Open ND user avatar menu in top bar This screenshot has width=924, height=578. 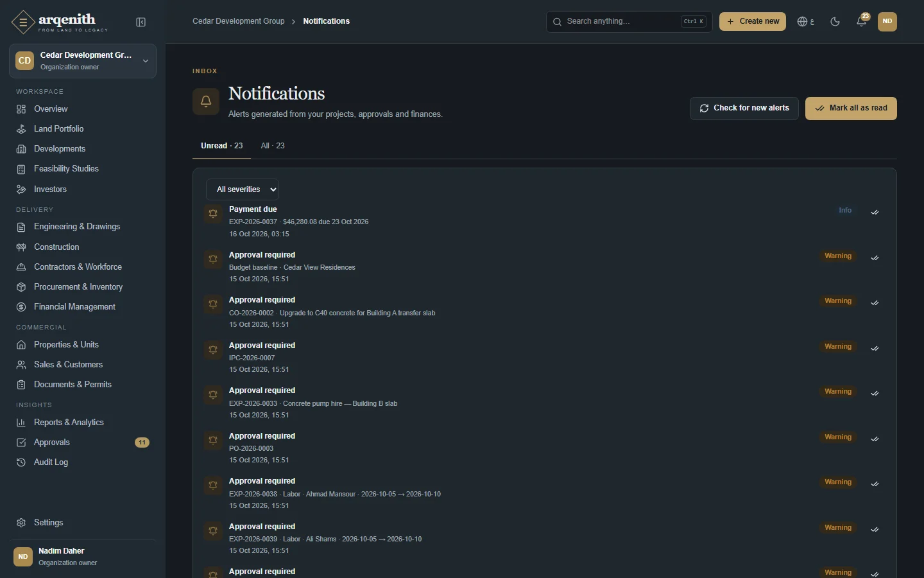pos(887,21)
